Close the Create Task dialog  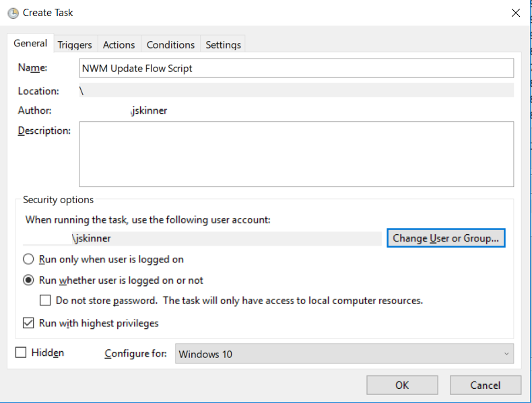tap(515, 13)
